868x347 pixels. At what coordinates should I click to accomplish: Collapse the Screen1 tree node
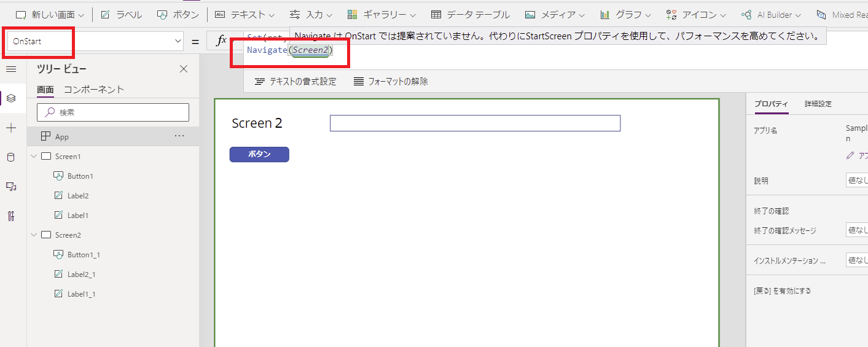click(34, 157)
